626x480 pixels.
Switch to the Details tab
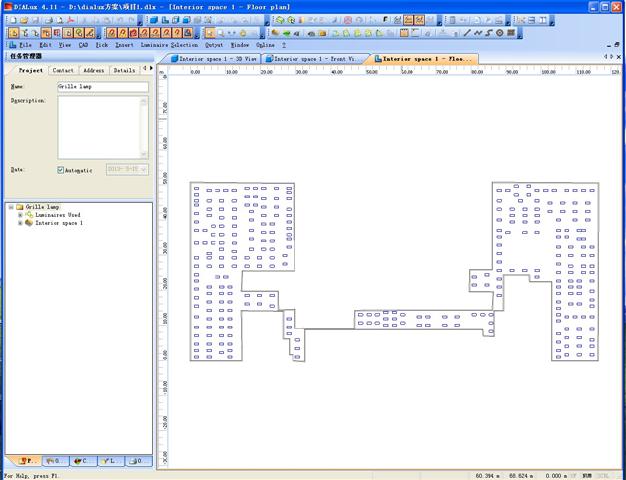124,70
